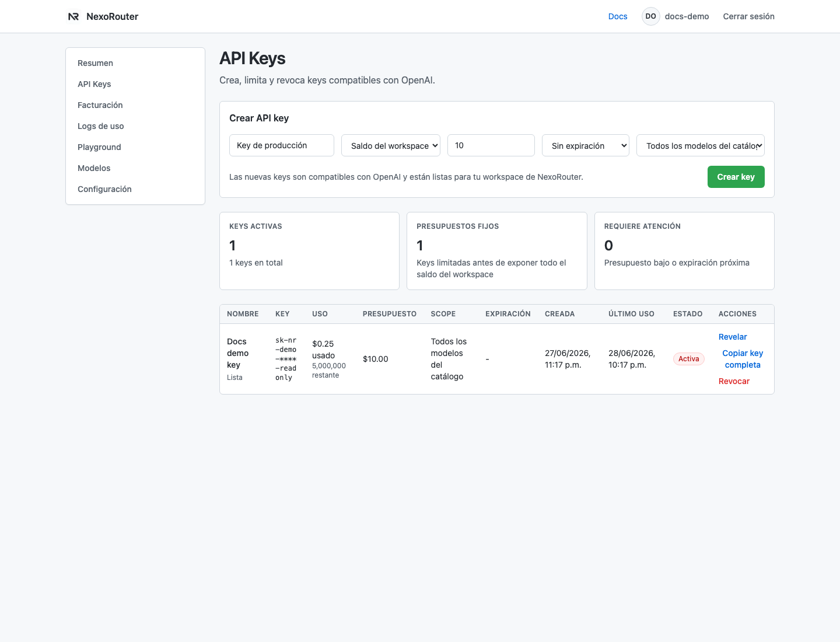The height and width of the screenshot is (642, 840).
Task: Click Revelar for Docs demo key
Action: click(x=733, y=337)
